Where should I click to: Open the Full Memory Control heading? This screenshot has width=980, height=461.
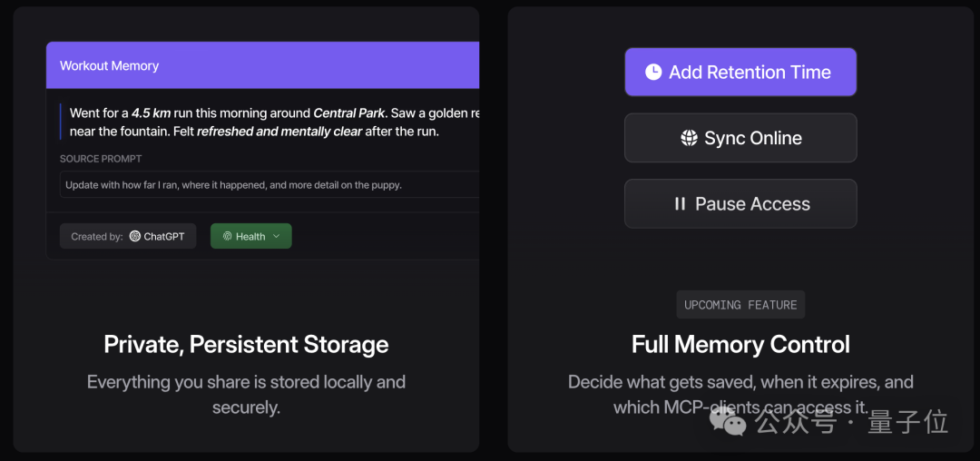point(740,345)
